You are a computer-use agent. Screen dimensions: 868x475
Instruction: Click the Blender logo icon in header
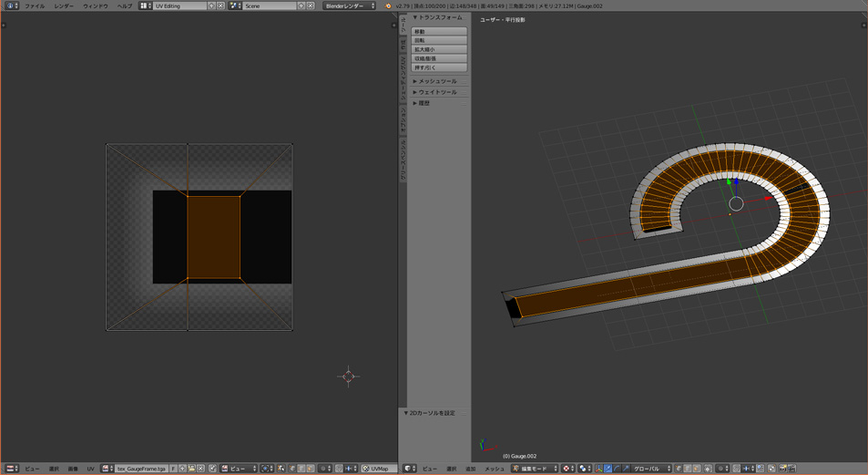tap(387, 5)
